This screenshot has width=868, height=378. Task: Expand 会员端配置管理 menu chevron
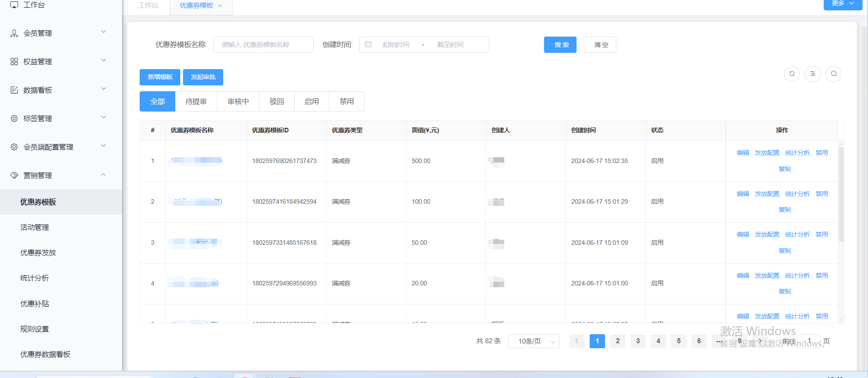(x=103, y=145)
